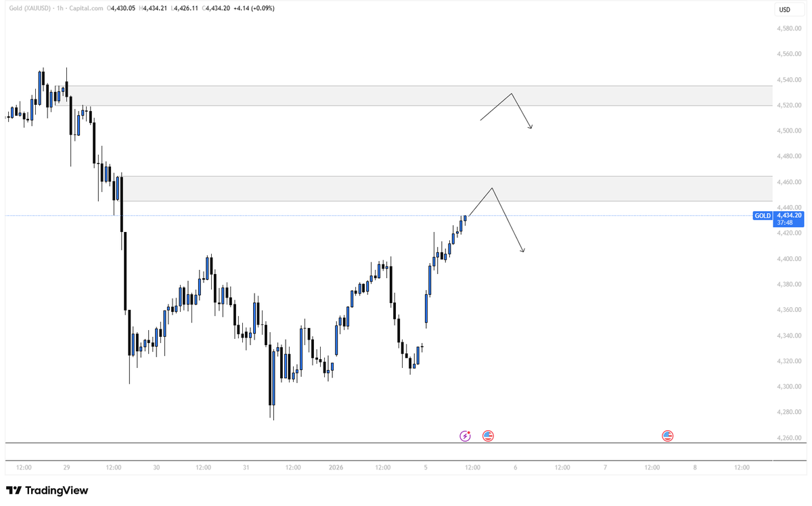Click the date label 7 on time axis

[606, 467]
